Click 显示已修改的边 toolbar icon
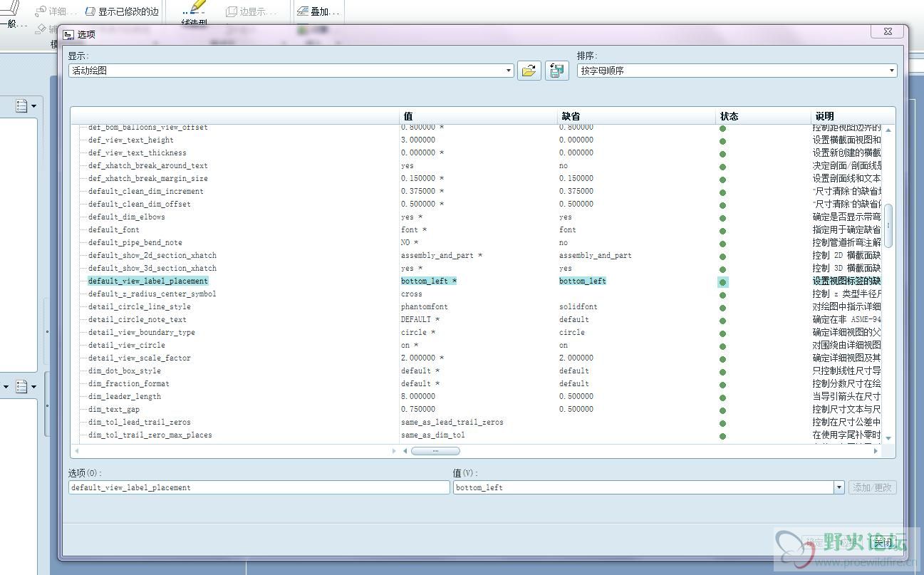The image size is (924, 575). point(90,11)
